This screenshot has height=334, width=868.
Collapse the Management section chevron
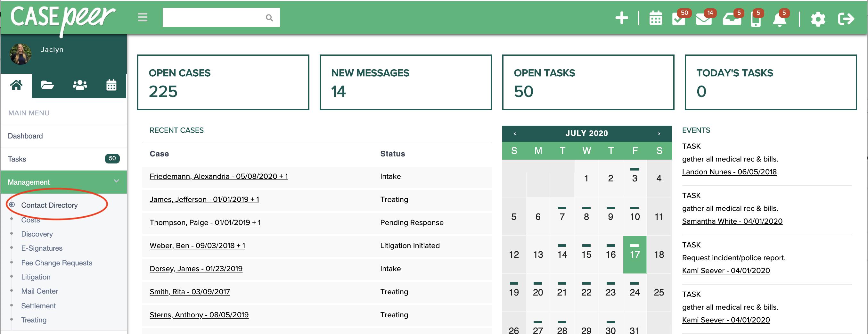point(116,181)
